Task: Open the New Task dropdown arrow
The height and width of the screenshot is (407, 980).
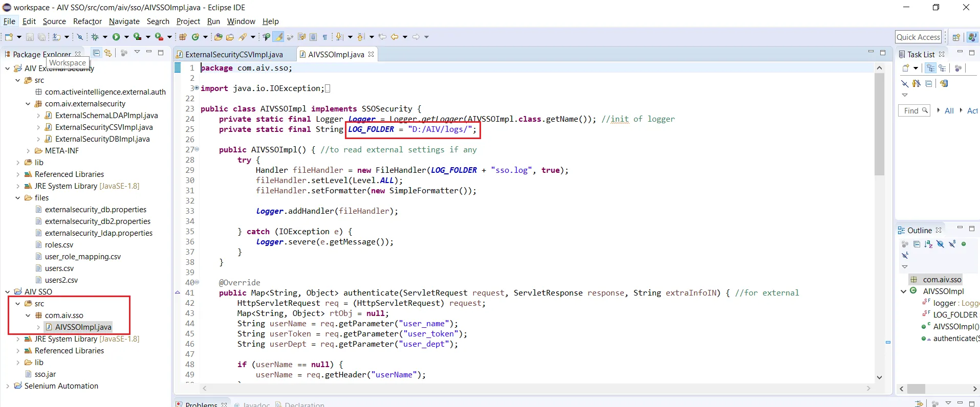Action: (916, 68)
